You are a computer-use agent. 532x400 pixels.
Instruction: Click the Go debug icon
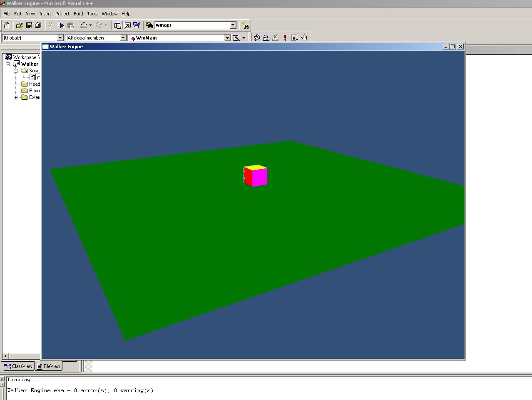click(x=295, y=38)
